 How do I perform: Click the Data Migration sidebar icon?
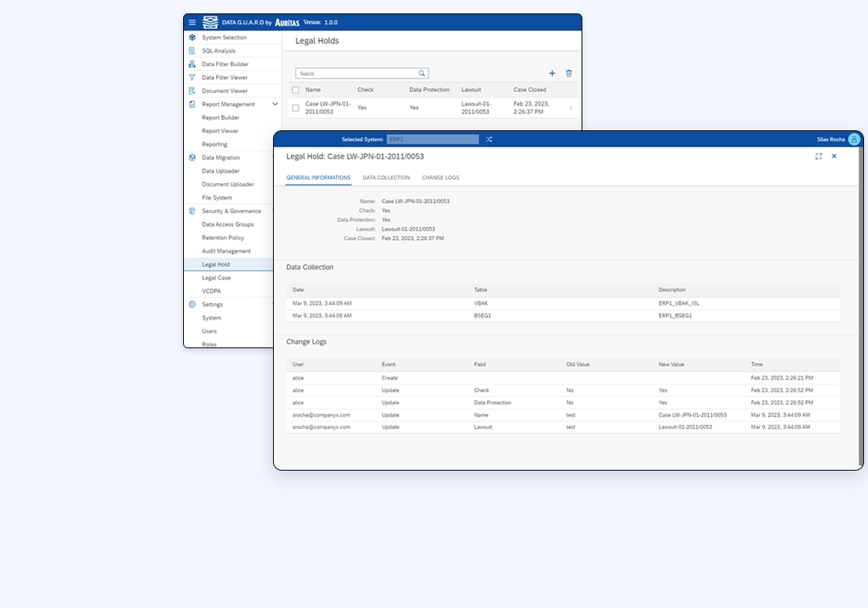pyautogui.click(x=192, y=158)
